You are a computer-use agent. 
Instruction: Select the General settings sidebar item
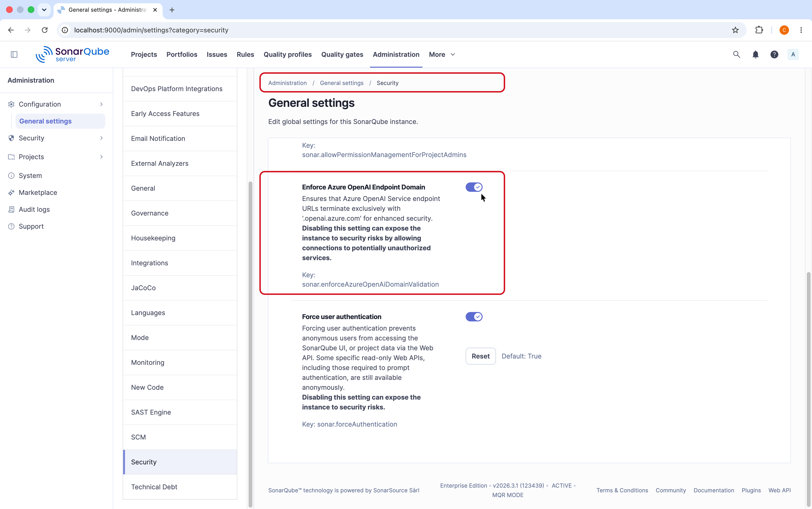click(x=60, y=121)
